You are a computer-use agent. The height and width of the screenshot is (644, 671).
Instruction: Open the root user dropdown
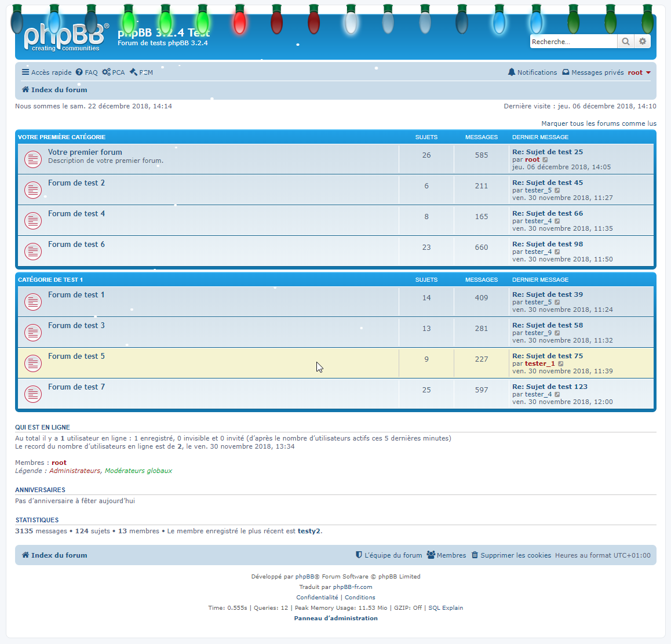click(639, 72)
